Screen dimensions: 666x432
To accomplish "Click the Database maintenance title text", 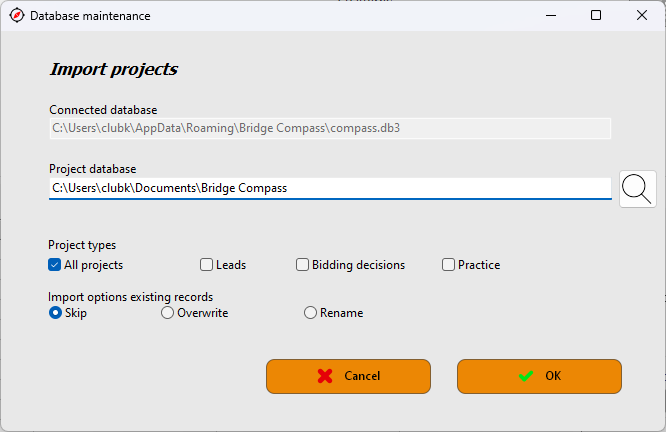I will tap(90, 16).
